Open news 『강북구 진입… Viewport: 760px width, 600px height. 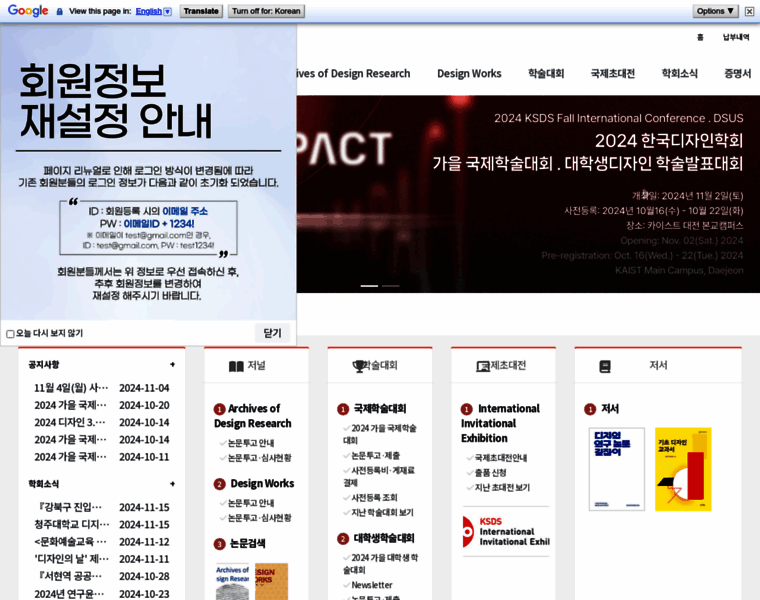(x=70, y=507)
